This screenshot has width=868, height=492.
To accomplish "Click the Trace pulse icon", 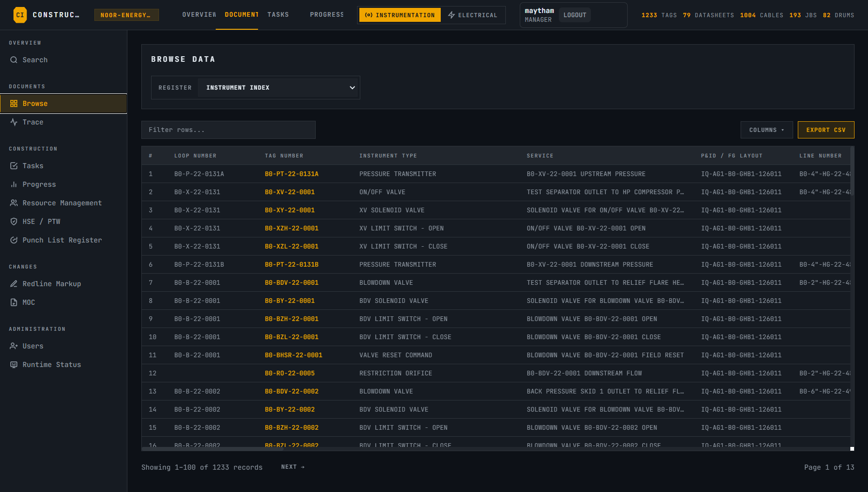I will point(14,122).
